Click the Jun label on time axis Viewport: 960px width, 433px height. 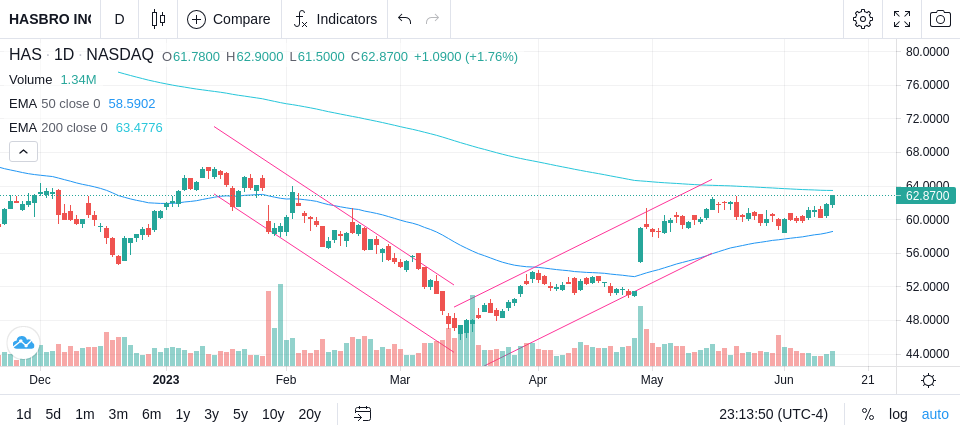coord(784,380)
